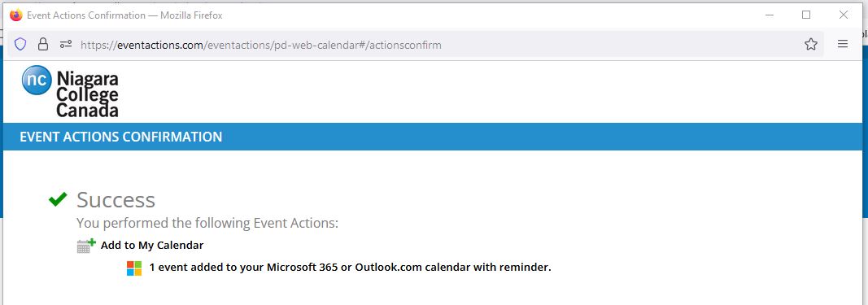Image resolution: width=868 pixels, height=305 pixels.
Task: Click the Event Actions Confirmation header bar
Action: (x=434, y=137)
